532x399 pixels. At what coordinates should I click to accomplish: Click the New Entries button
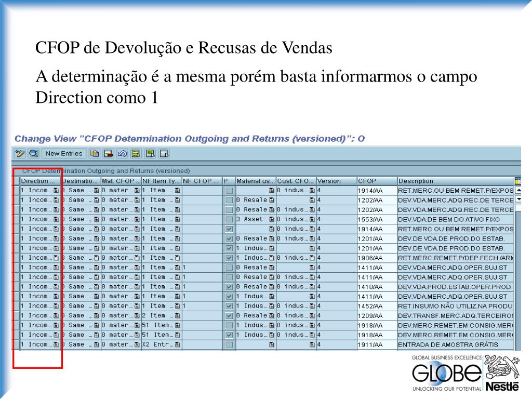tap(64, 154)
